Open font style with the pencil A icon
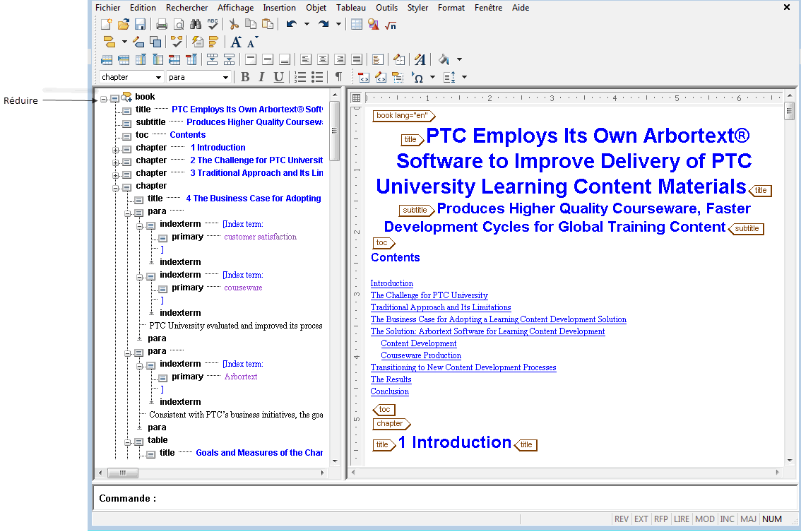Viewport: 801px width, 532px height. coord(420,59)
